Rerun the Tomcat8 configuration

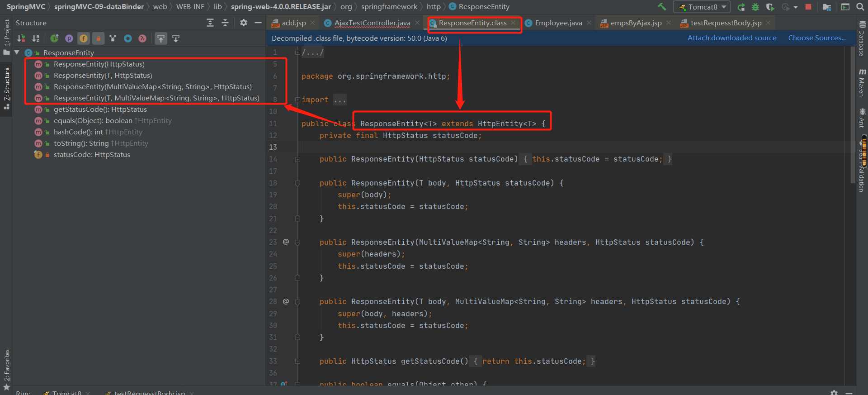[741, 7]
